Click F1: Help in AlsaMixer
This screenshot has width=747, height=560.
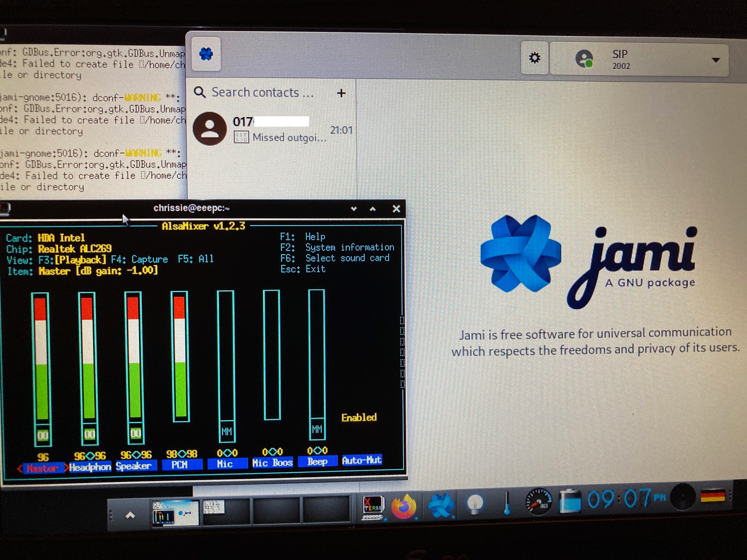(303, 237)
